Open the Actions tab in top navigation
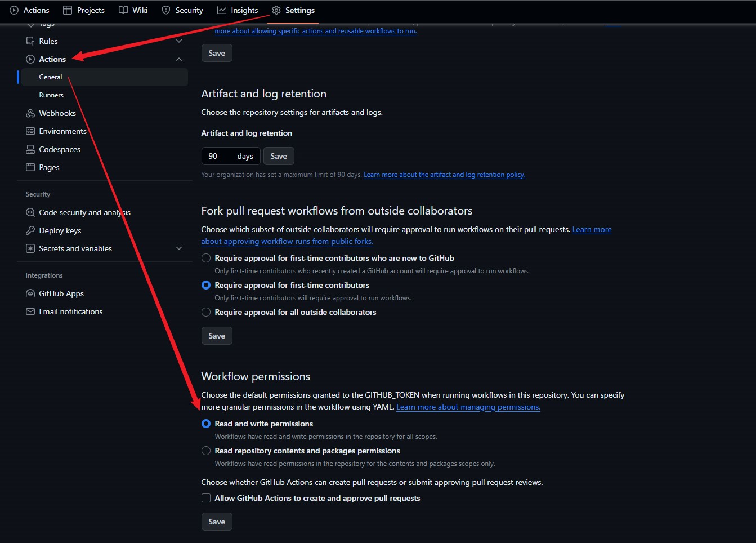Screen dimensions: 756x543 tap(30, 10)
